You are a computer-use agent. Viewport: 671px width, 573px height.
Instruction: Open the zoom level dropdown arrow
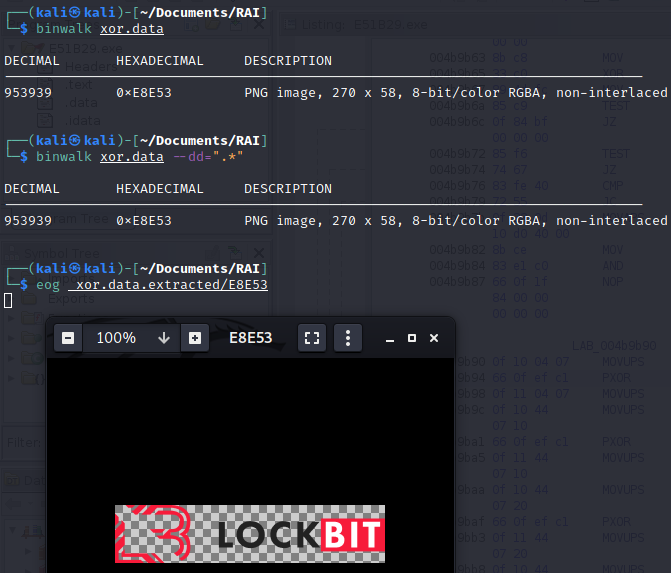tap(164, 338)
